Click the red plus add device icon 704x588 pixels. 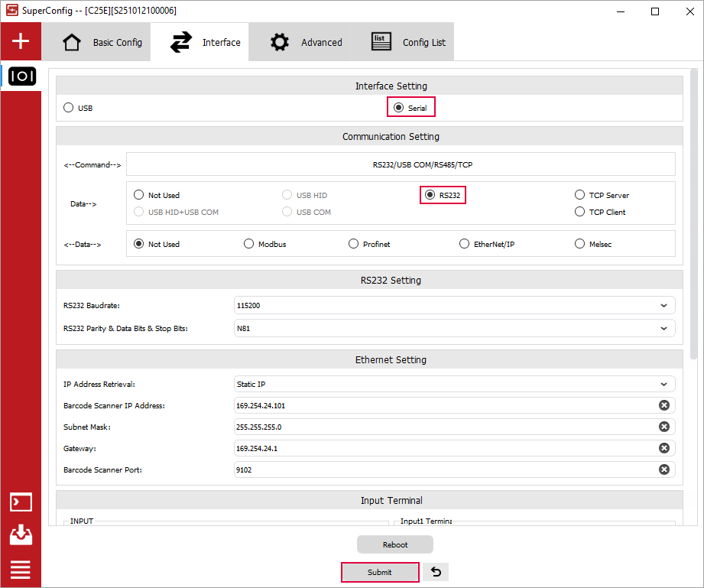pyautogui.click(x=21, y=41)
